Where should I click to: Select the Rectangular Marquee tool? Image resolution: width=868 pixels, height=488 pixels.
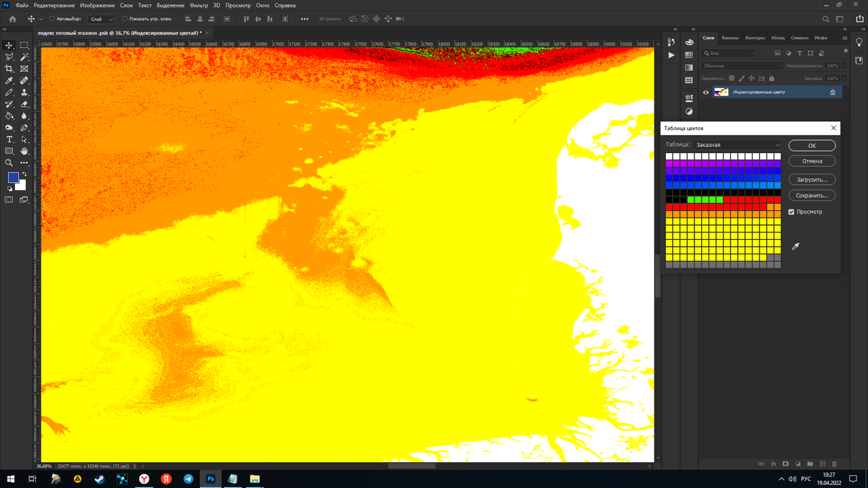coord(24,45)
